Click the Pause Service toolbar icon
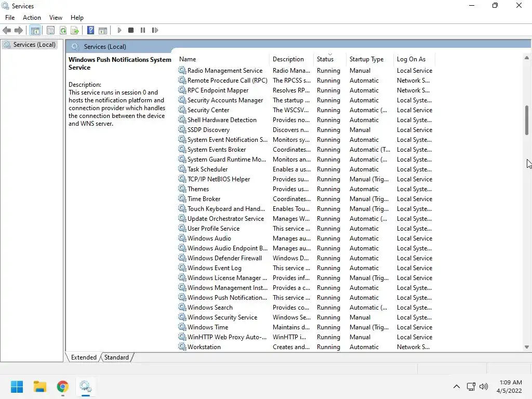 [143, 30]
